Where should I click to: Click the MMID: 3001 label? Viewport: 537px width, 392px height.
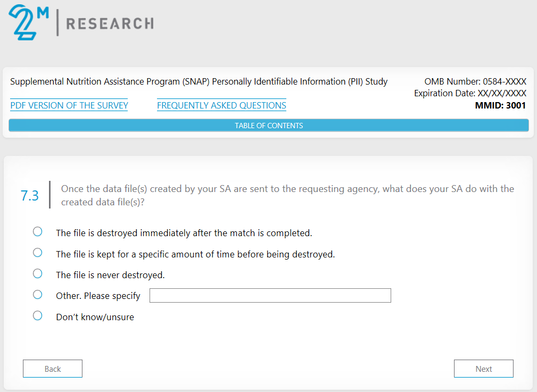click(x=500, y=105)
